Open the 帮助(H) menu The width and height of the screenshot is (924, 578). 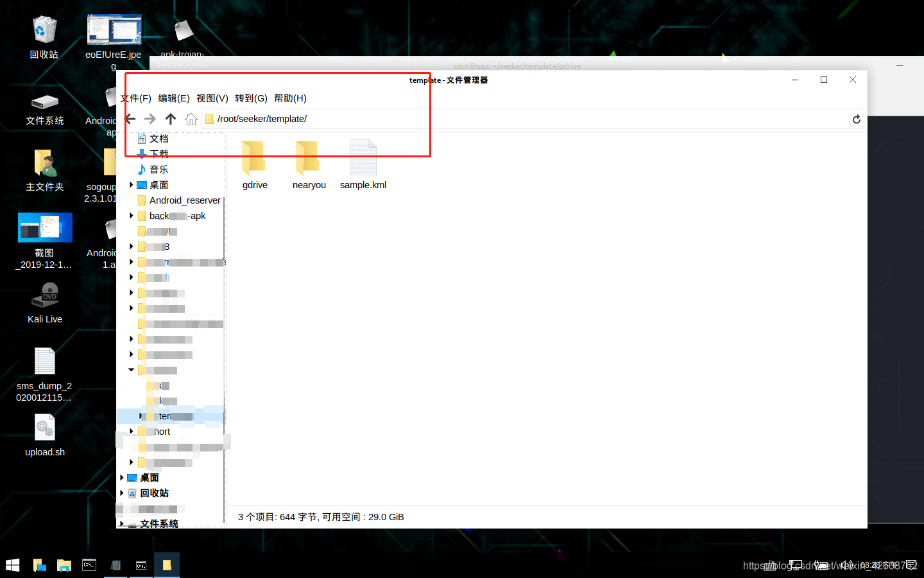coord(290,98)
